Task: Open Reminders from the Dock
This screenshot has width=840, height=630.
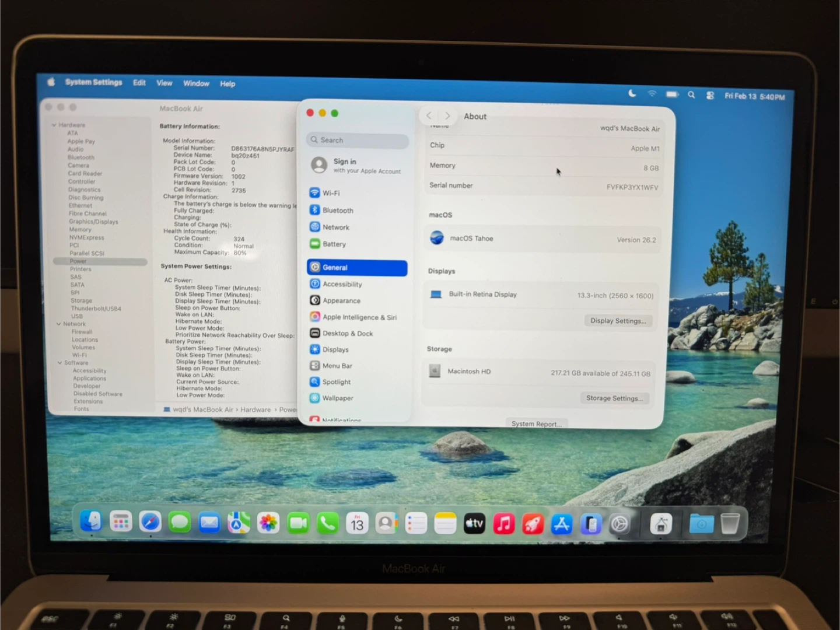Action: [416, 524]
